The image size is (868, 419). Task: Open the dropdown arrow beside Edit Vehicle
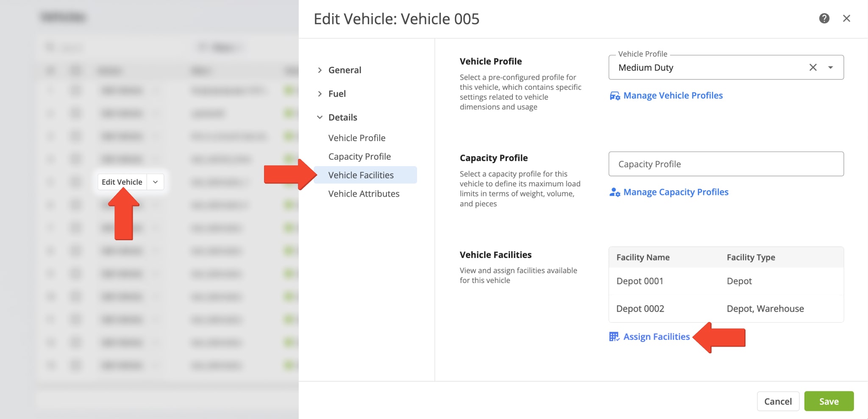156,182
